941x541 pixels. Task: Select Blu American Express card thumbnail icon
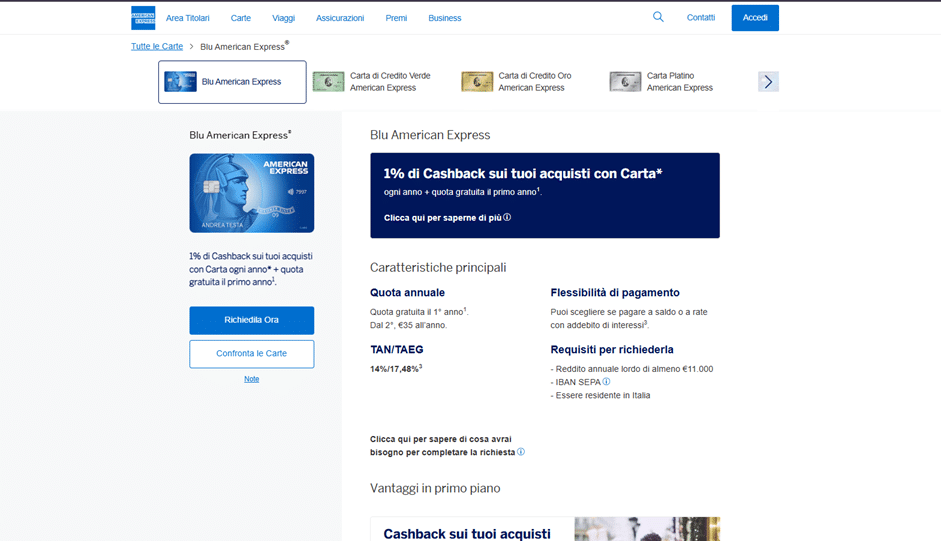(181, 82)
